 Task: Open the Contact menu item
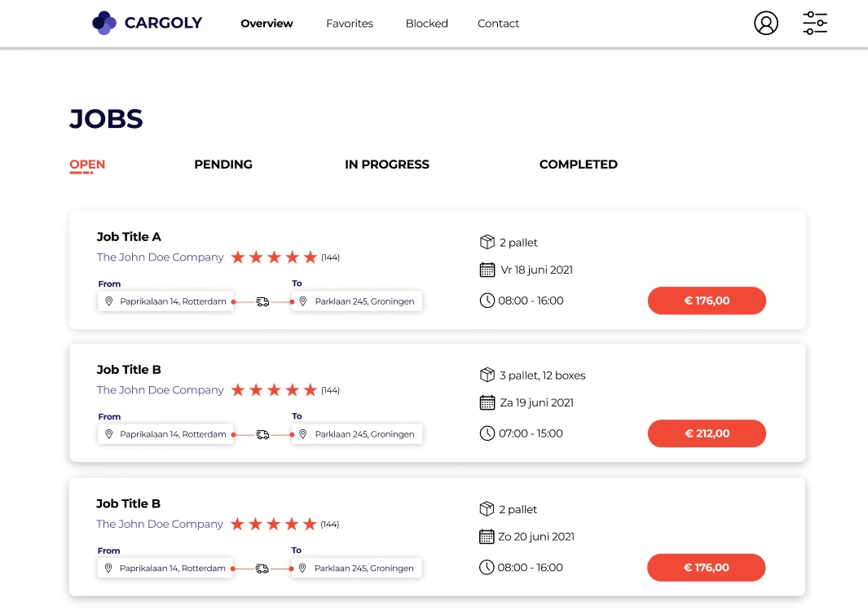tap(498, 24)
